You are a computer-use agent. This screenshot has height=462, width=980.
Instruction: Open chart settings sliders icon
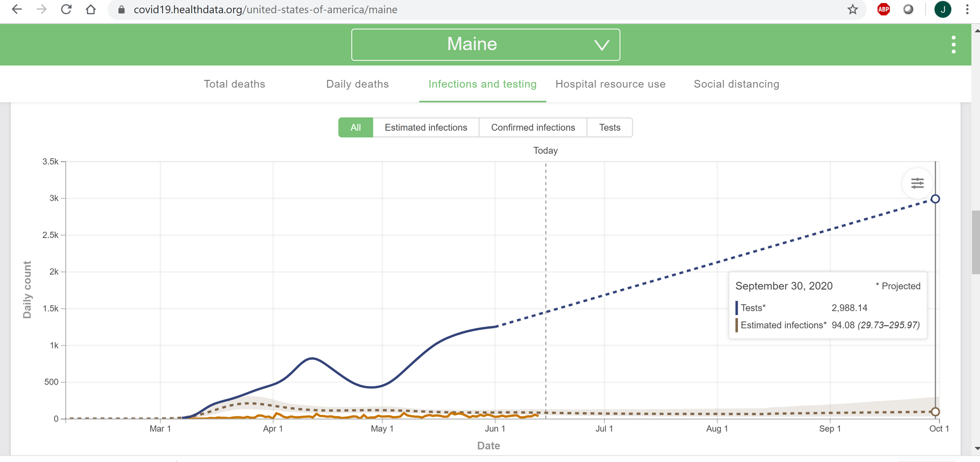pos(917,183)
